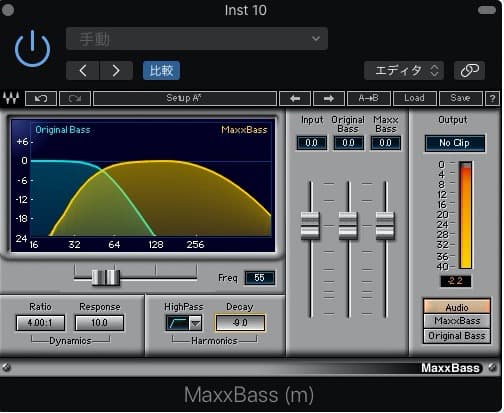This screenshot has height=413, width=504.
Task: Click the output level meter
Action: tap(465, 215)
